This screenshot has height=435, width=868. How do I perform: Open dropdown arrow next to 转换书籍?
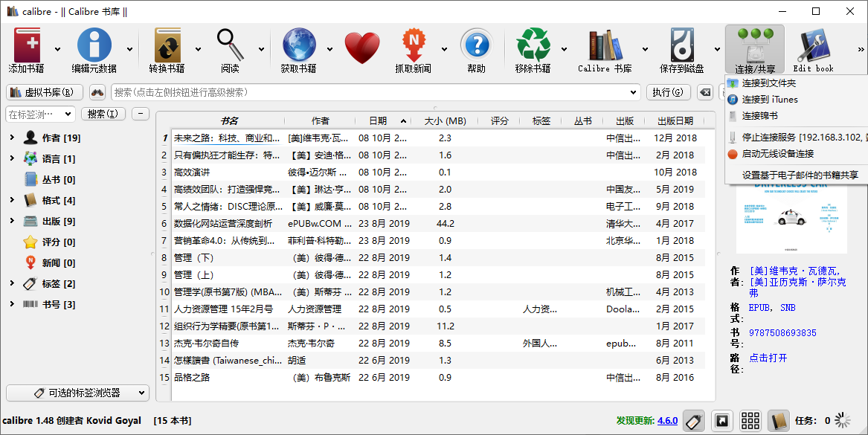pos(198,50)
